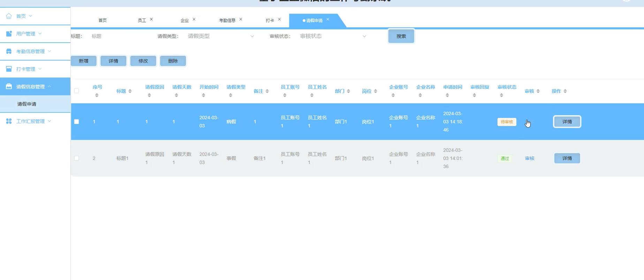Sort by 请假类型 column arrows
The width and height of the screenshot is (644, 280).
pyautogui.click(x=230, y=95)
